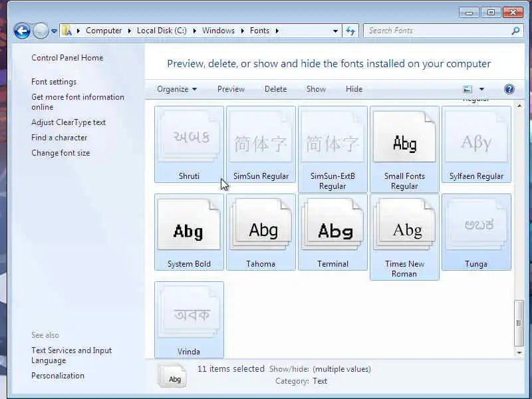The width and height of the screenshot is (532, 399).
Task: Click the '11 items selected' status text
Action: 231,369
